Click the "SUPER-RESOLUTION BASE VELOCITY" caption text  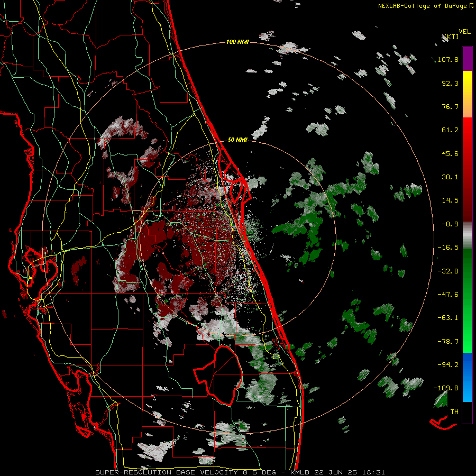click(167, 472)
